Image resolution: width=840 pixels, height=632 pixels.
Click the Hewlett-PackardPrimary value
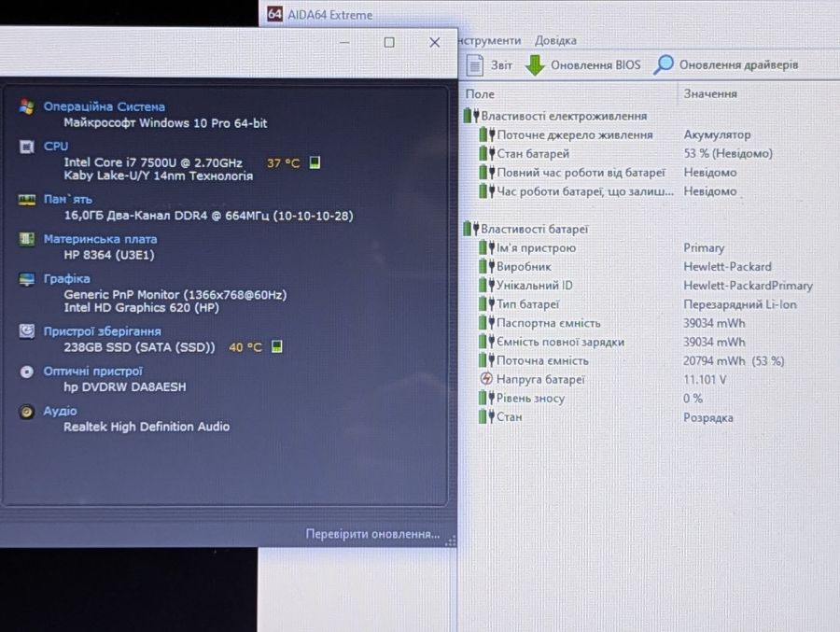pyautogui.click(x=748, y=285)
